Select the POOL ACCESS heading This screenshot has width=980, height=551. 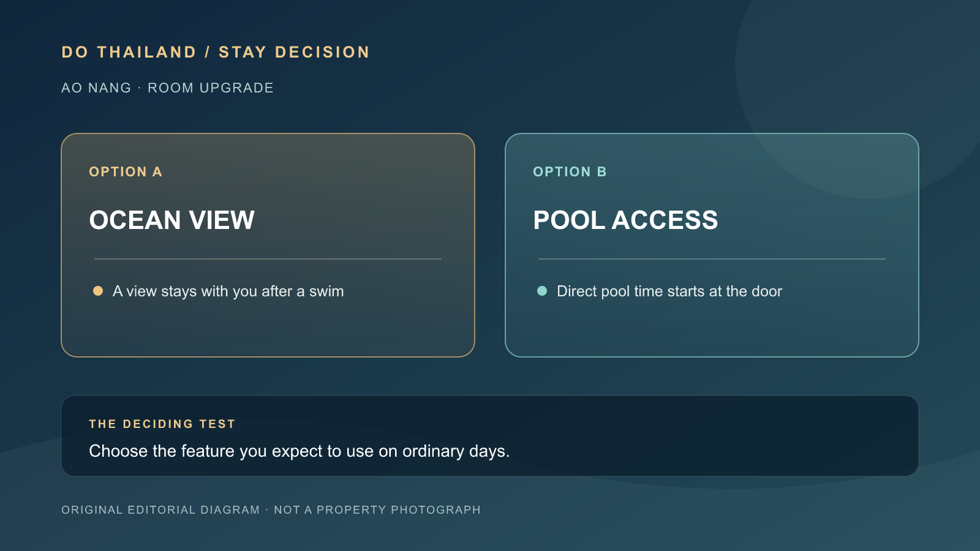pos(625,220)
